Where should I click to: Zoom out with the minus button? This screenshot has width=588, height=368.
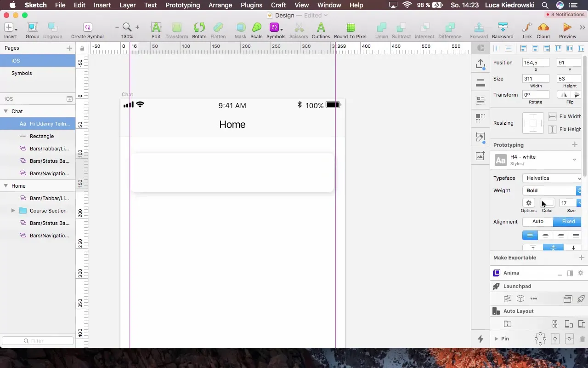pos(117,28)
